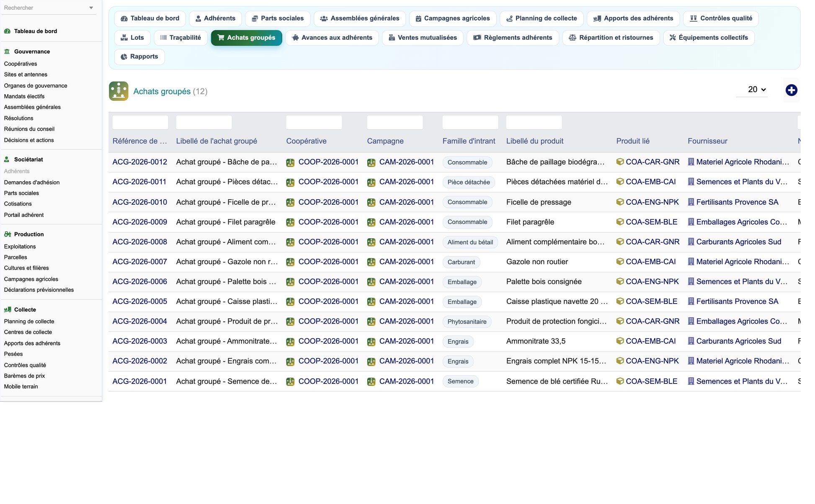Open Mandats électifs in the sidebar
The image size is (815, 504).
coord(24,96)
